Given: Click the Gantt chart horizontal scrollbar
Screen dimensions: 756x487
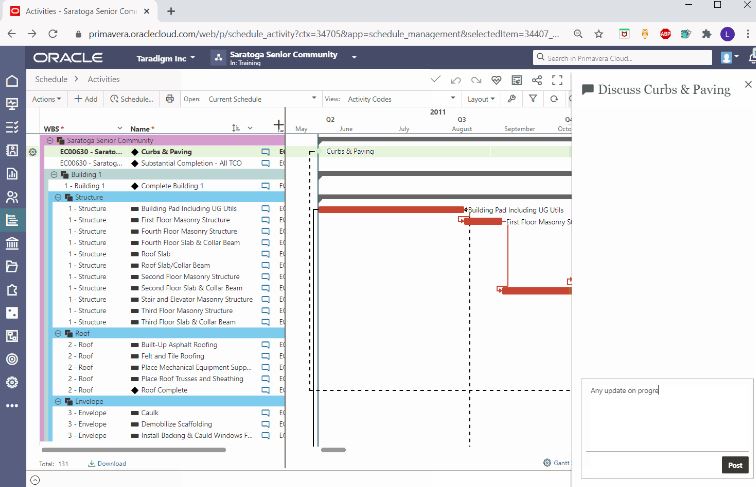Looking at the screenshot, I should click(x=333, y=450).
